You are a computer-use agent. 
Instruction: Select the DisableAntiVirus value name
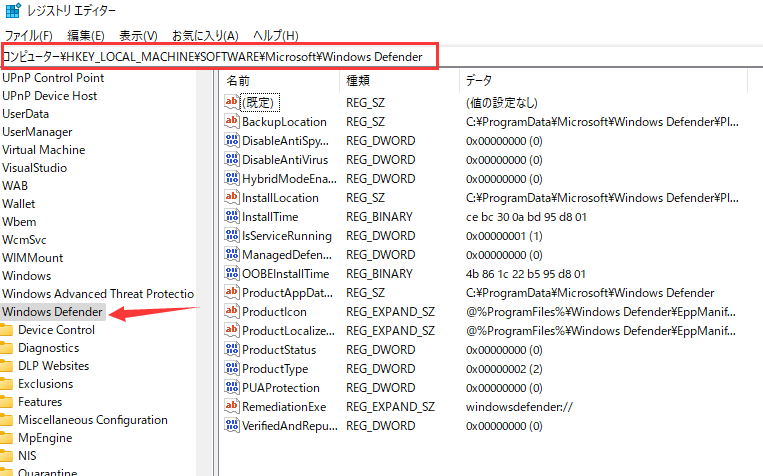pos(285,160)
